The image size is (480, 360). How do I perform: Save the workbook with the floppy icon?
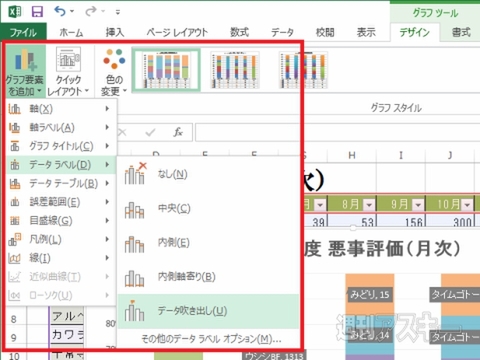37,12
